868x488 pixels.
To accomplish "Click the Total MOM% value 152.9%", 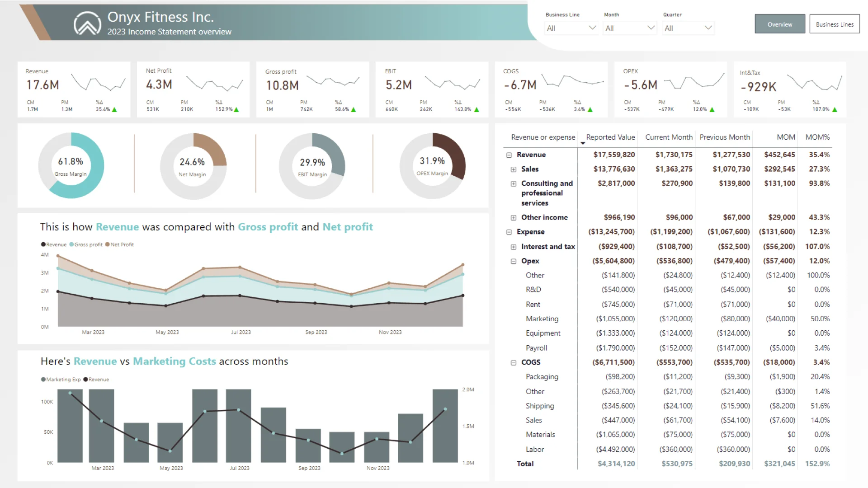I will (x=817, y=464).
